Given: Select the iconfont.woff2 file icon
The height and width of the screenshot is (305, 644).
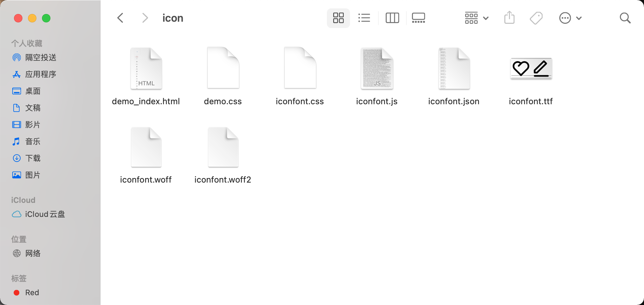Looking at the screenshot, I should coord(223,147).
